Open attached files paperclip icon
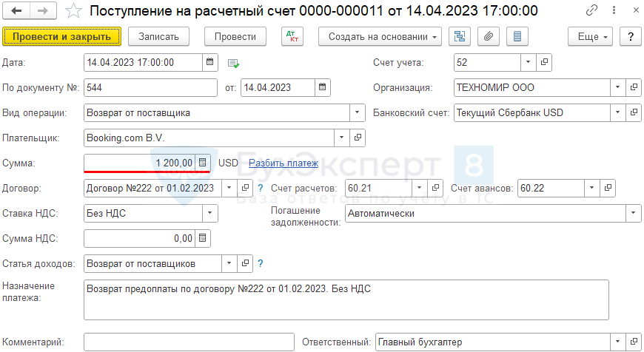This screenshot has height=352, width=644. 489,36
